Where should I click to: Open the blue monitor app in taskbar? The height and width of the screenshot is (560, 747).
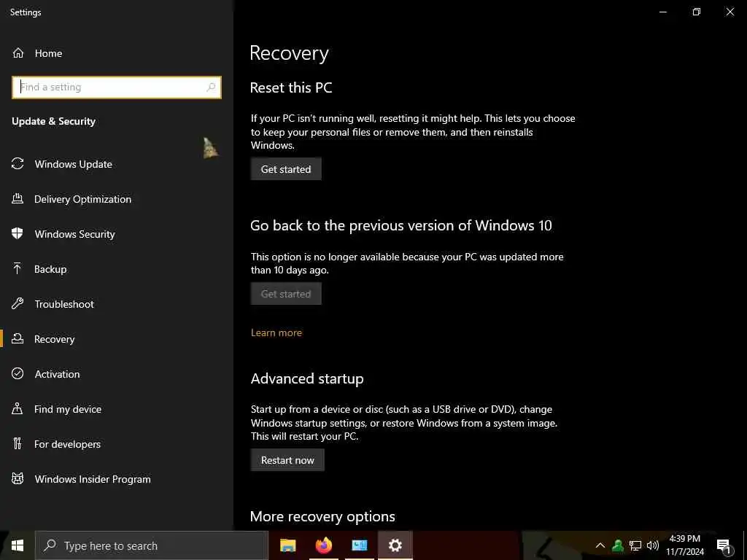click(359, 545)
